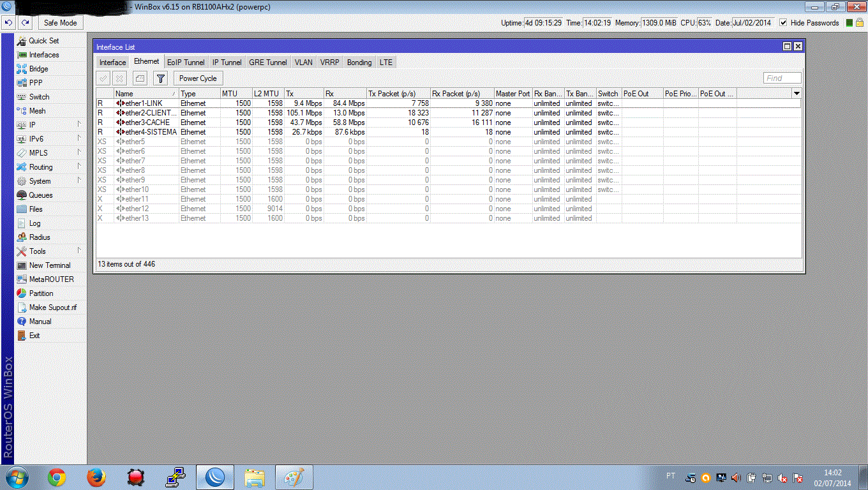Switch to the Interface tab
The width and height of the screenshot is (868, 490).
click(112, 63)
